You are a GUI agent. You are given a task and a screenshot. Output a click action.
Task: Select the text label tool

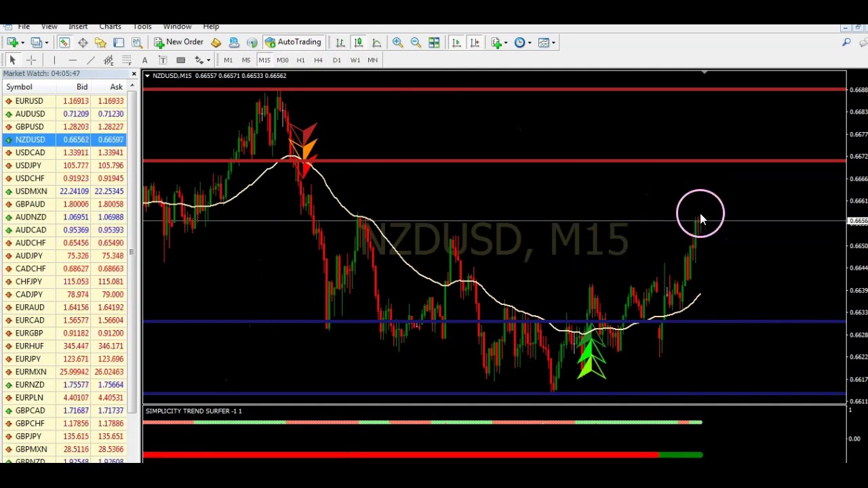163,60
